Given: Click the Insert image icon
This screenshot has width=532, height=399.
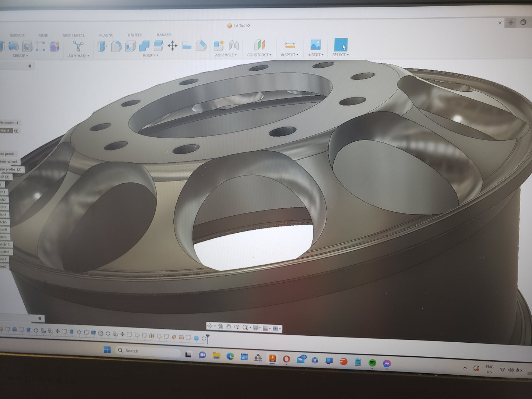Looking at the screenshot, I should pyautogui.click(x=316, y=45).
